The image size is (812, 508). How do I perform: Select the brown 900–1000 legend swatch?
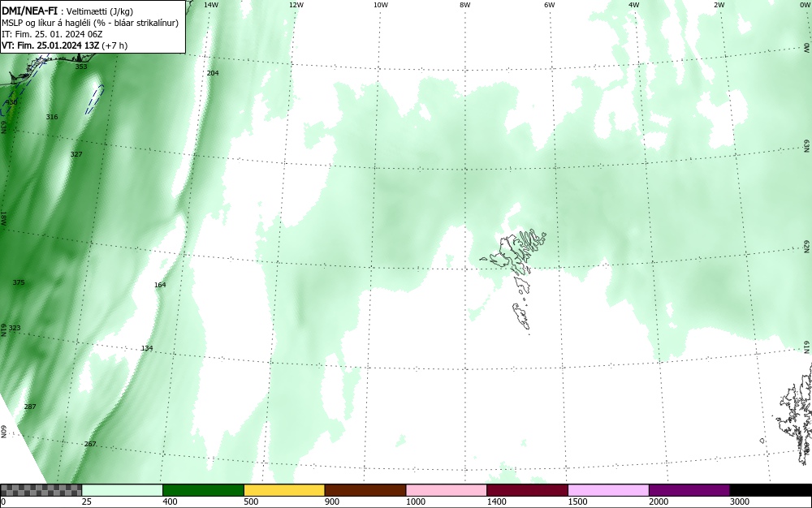(365, 490)
